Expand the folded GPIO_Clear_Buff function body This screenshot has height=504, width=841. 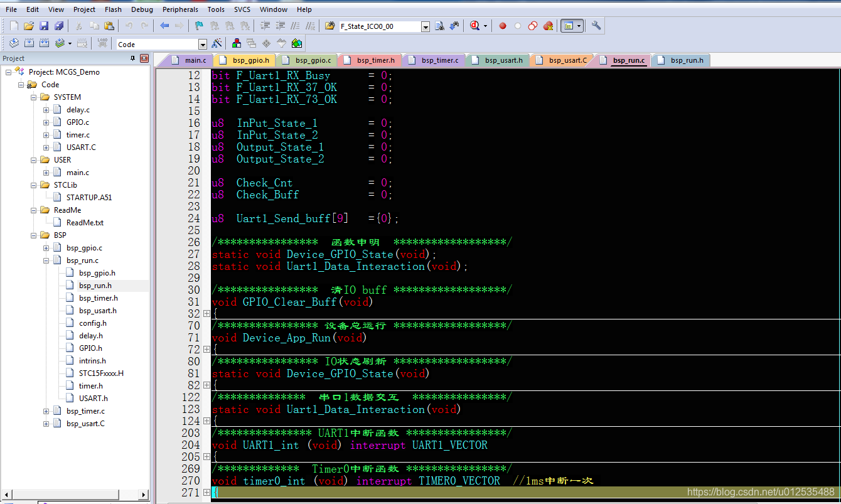[x=207, y=314]
